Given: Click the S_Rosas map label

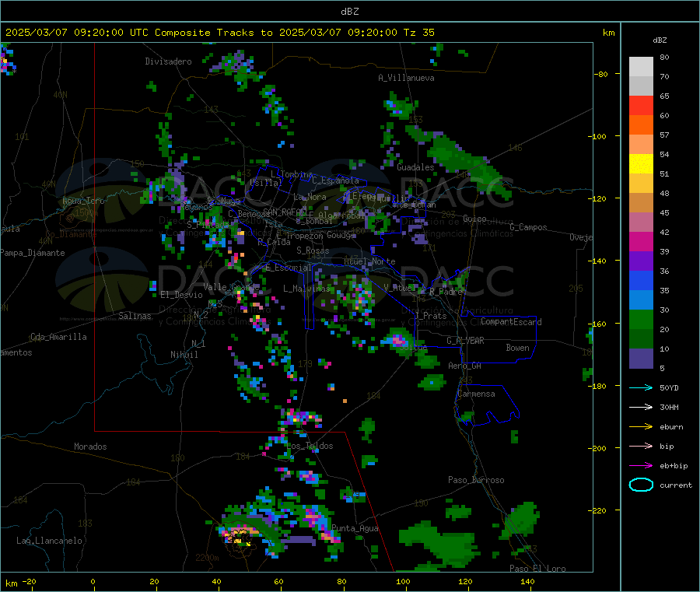Looking at the screenshot, I should (x=313, y=250).
